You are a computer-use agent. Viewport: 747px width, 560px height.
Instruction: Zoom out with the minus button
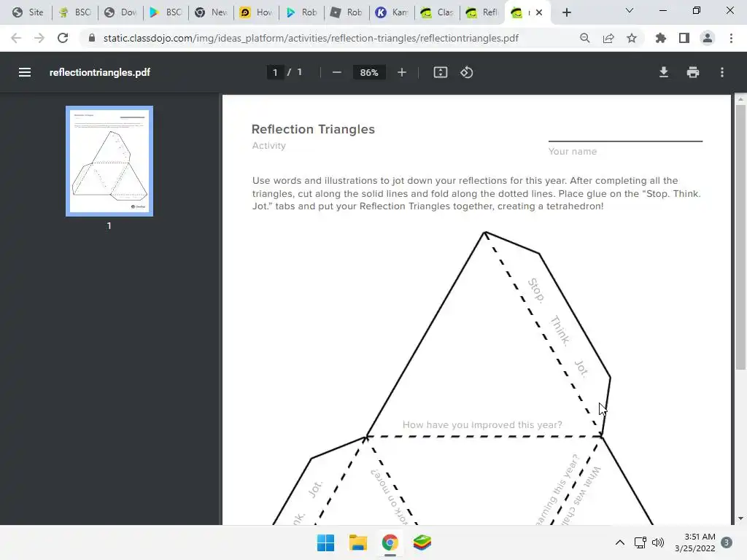pyautogui.click(x=337, y=72)
